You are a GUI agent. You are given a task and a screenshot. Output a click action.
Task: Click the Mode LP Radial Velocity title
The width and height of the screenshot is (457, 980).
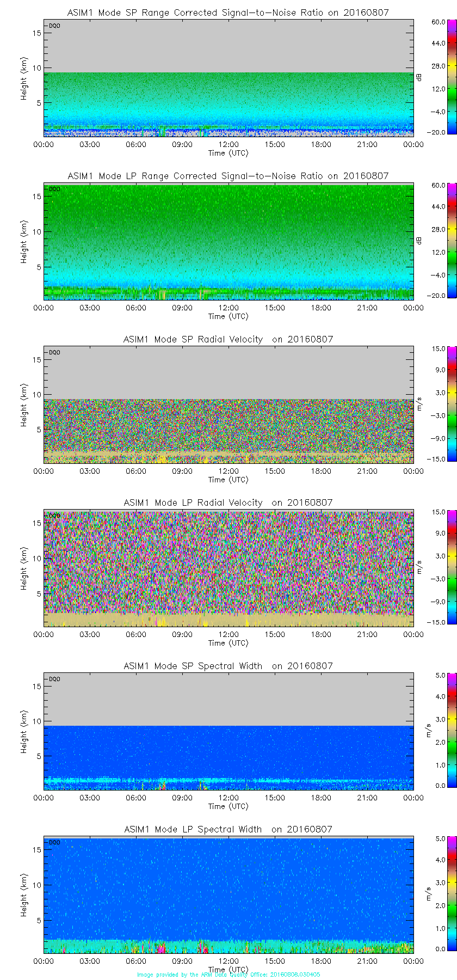[228, 503]
